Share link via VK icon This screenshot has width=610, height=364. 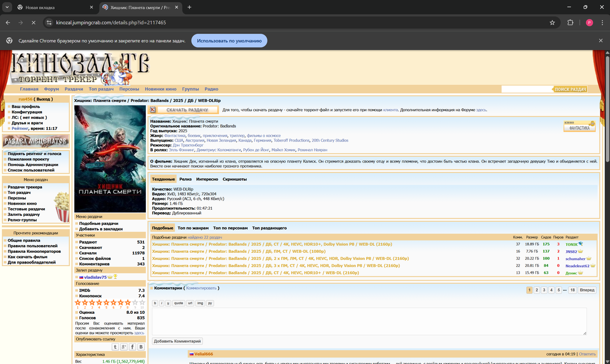click(x=141, y=347)
